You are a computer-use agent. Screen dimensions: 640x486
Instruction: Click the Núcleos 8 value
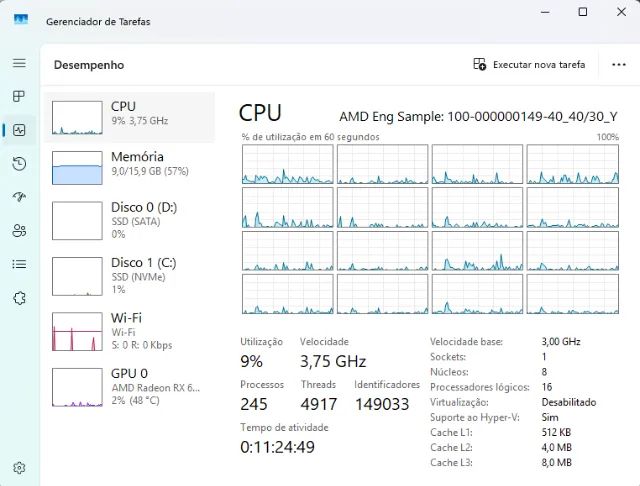pos(544,372)
